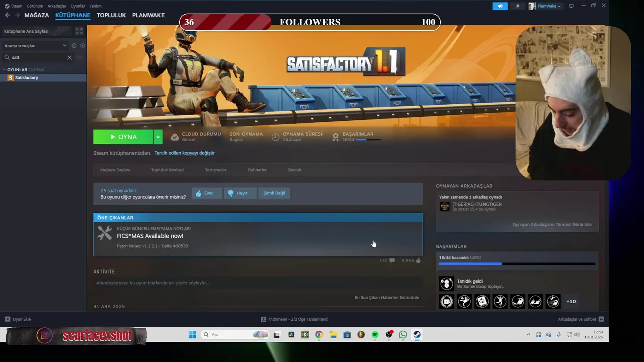Open the Arama sonuçları collection dropdown
This screenshot has height=362, width=644.
coord(35,46)
